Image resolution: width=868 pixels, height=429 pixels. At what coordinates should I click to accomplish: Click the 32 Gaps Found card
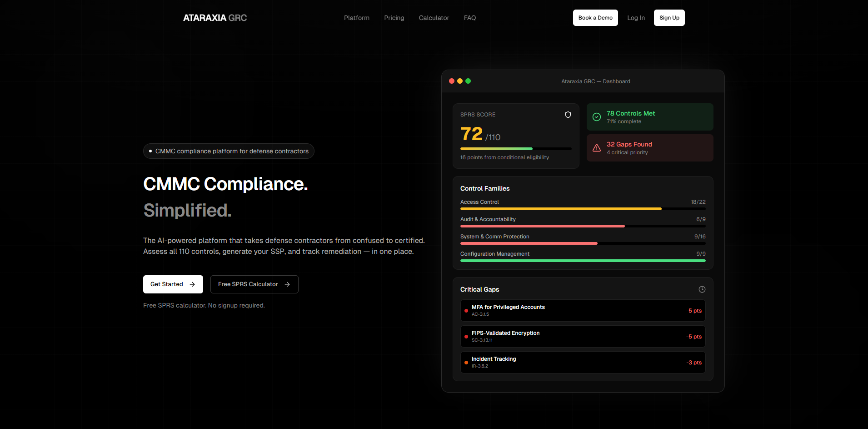[650, 148]
